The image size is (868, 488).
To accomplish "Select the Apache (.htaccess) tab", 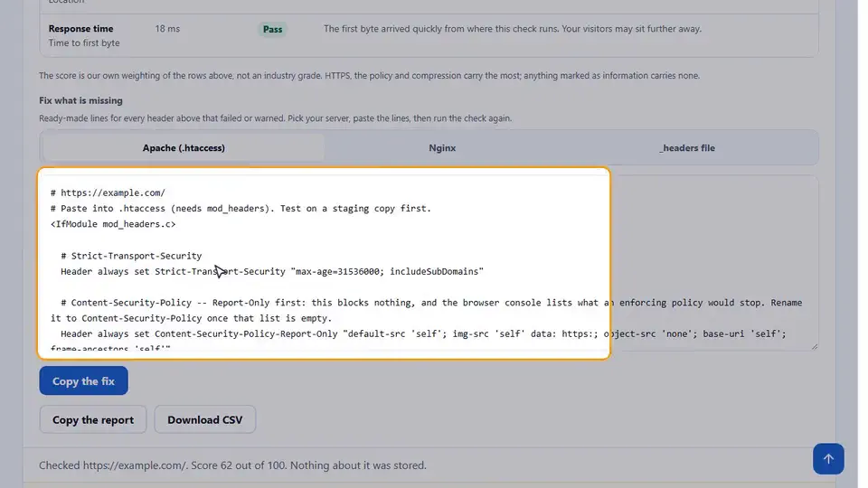I will [184, 147].
